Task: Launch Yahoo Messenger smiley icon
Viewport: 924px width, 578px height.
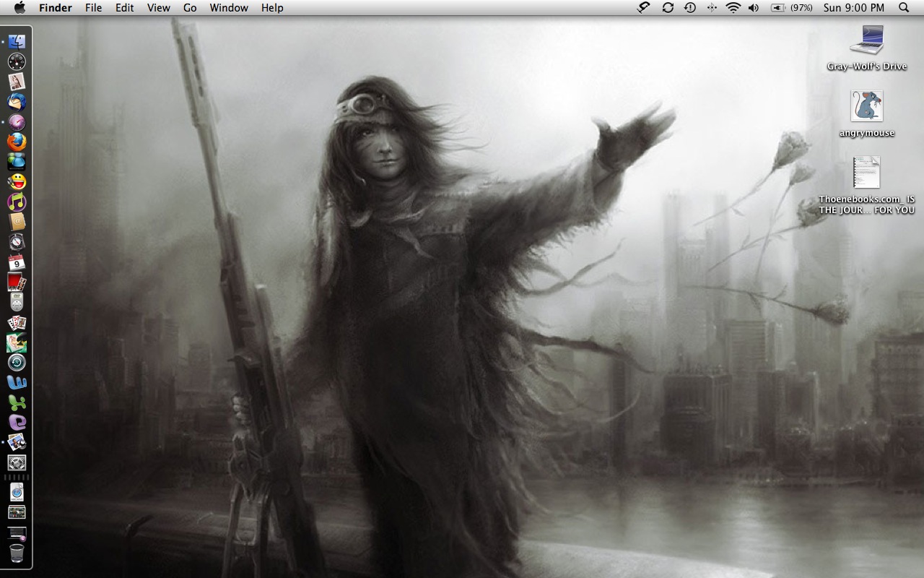Action: (x=17, y=182)
